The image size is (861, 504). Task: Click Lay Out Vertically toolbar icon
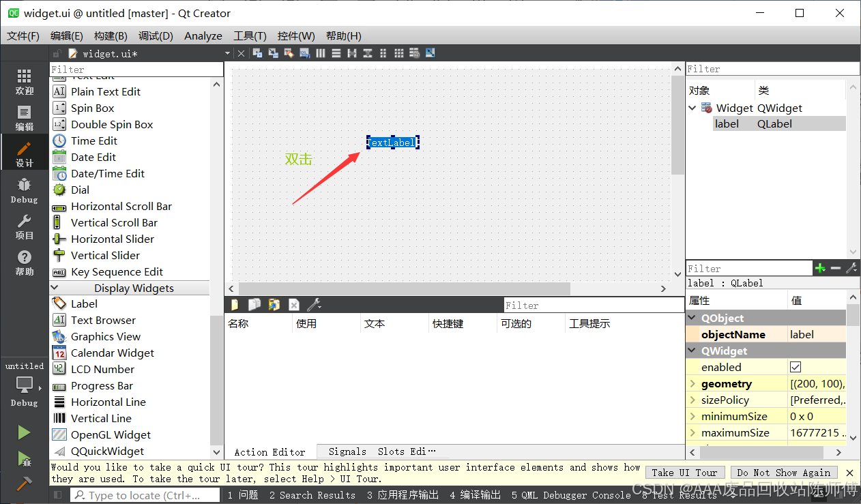point(336,53)
